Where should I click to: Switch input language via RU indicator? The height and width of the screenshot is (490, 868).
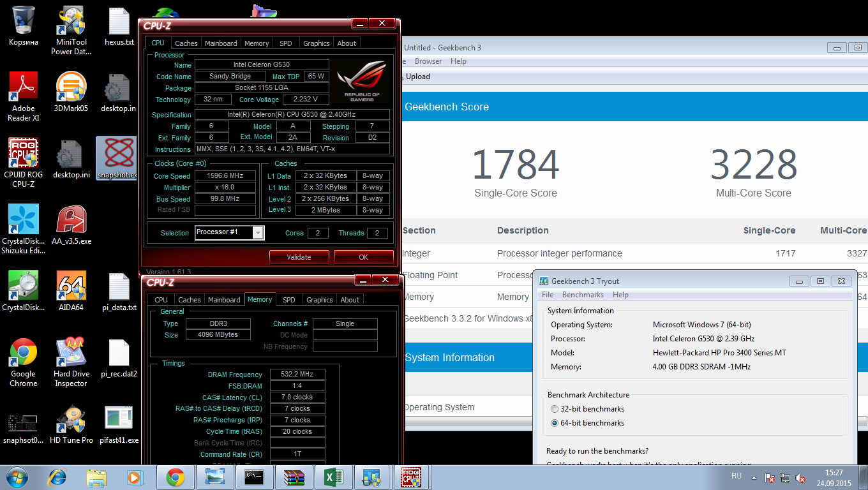[x=736, y=476]
